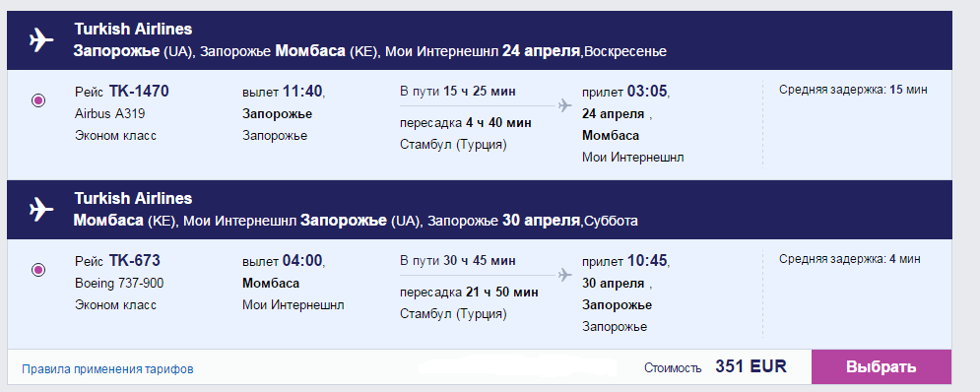
Task: Click the Boeing 737-900 aircraft label
Action: click(119, 284)
